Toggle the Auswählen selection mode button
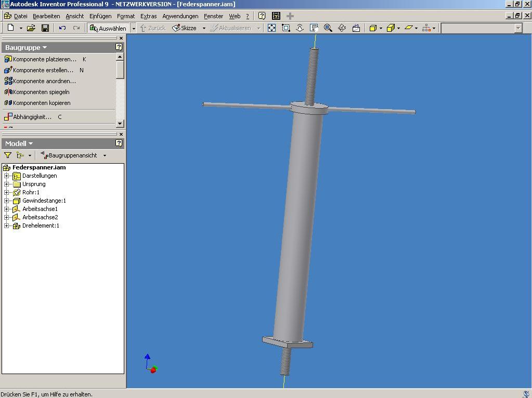The width and height of the screenshot is (532, 398). click(x=108, y=28)
